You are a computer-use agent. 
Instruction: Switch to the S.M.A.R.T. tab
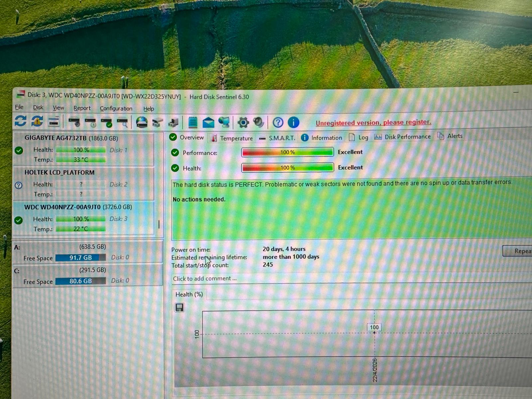pos(281,138)
